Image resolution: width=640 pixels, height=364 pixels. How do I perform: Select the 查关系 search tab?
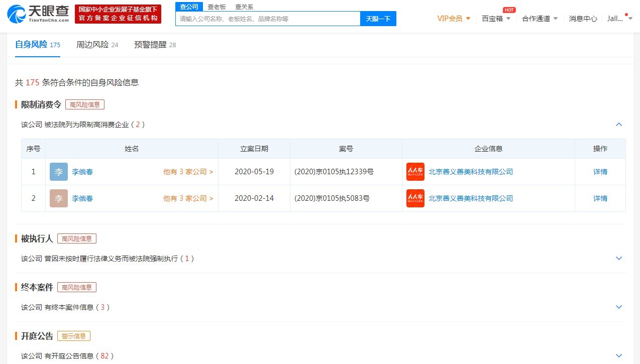click(244, 7)
